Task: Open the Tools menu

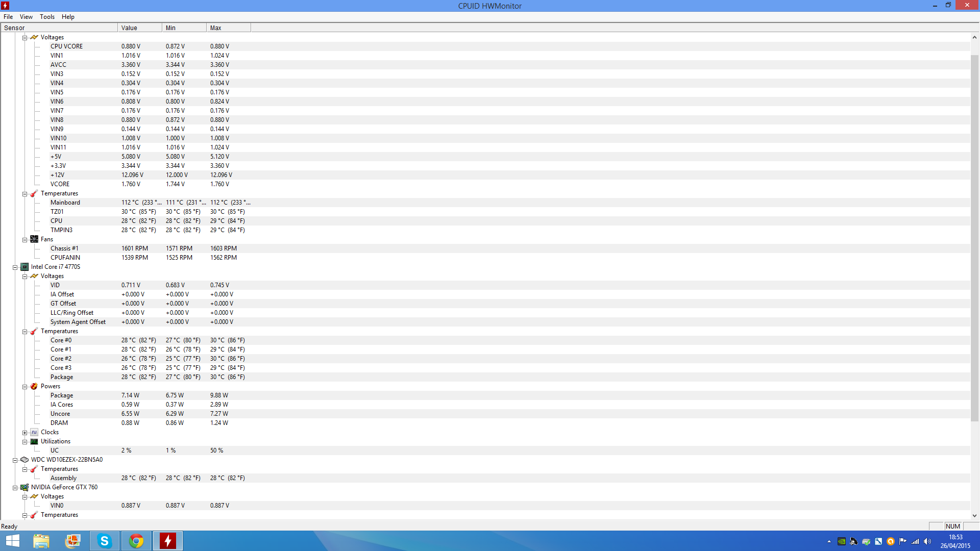Action: coord(47,17)
